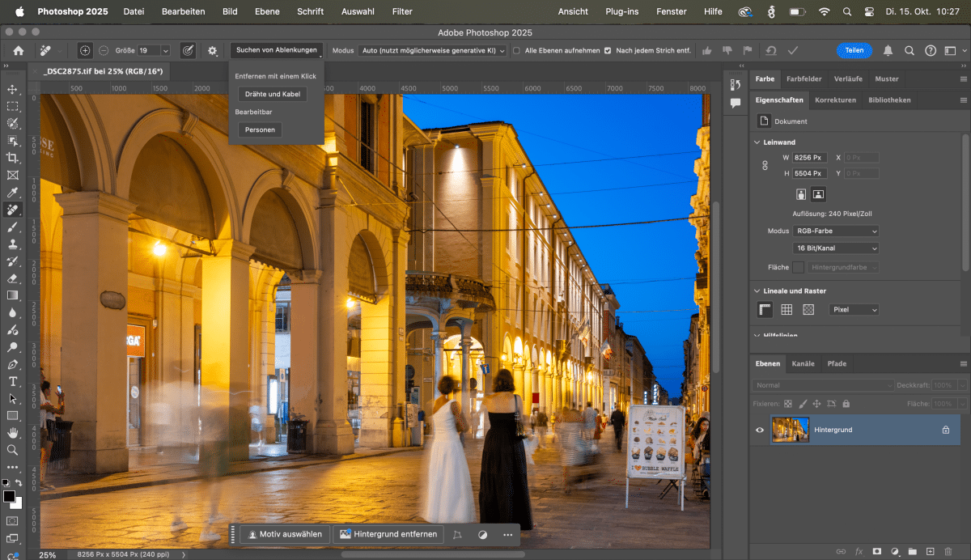Click the blue 'Teilen' button
This screenshot has height=560, width=971.
[x=854, y=50]
